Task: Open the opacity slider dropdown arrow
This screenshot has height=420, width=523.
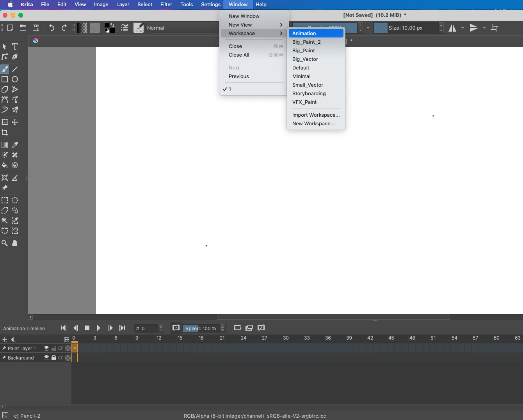Action: (x=368, y=28)
